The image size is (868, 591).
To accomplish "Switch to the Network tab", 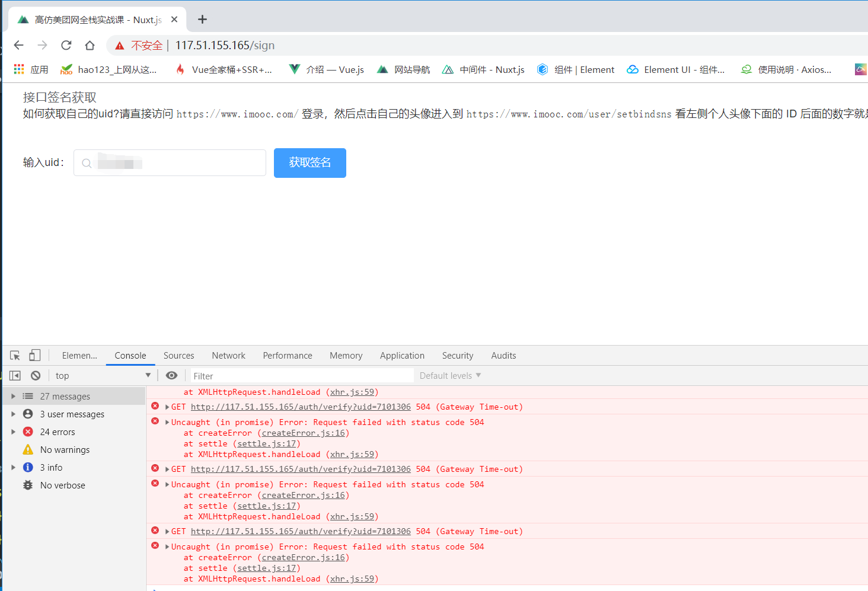I will pos(228,355).
